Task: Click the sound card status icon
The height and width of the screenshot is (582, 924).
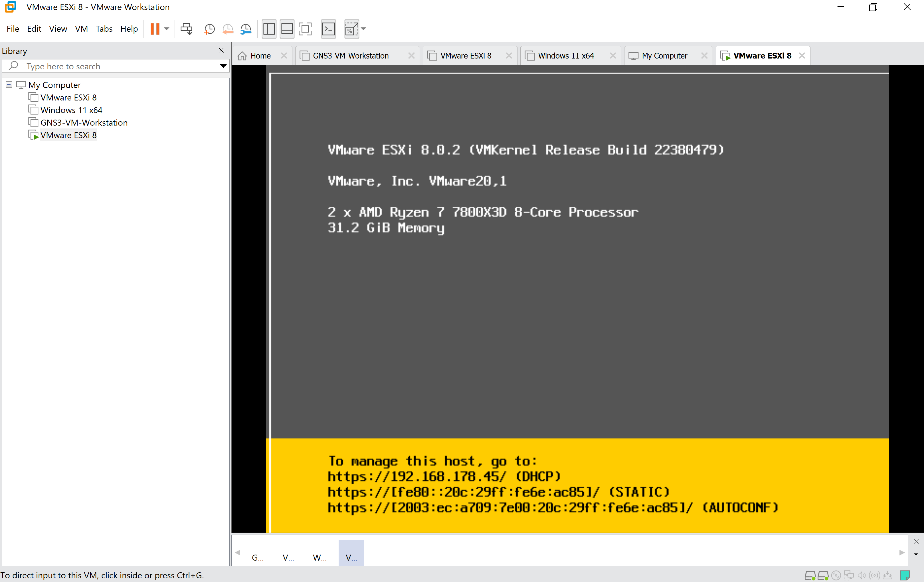Action: (862, 575)
